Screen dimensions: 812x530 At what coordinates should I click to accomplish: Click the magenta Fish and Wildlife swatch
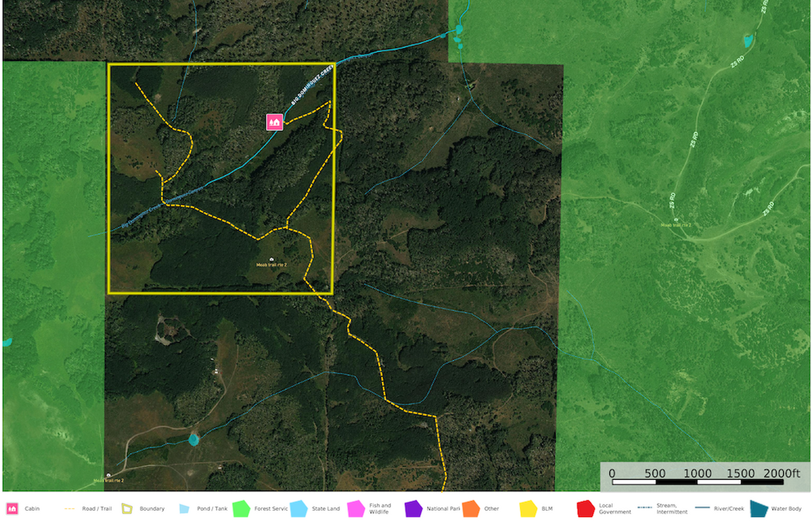pos(356,509)
